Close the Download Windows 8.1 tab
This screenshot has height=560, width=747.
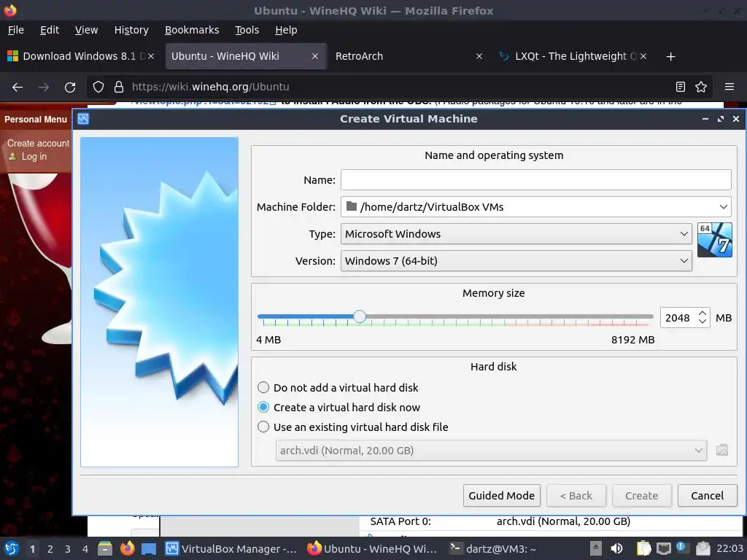click(151, 56)
